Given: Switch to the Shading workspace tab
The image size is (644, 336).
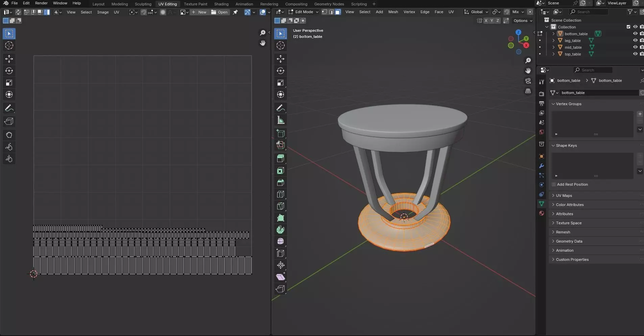Looking at the screenshot, I should point(221,4).
